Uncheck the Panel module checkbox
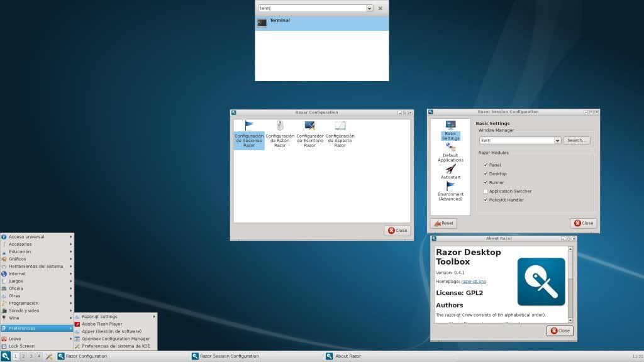644x362 pixels. (x=486, y=165)
